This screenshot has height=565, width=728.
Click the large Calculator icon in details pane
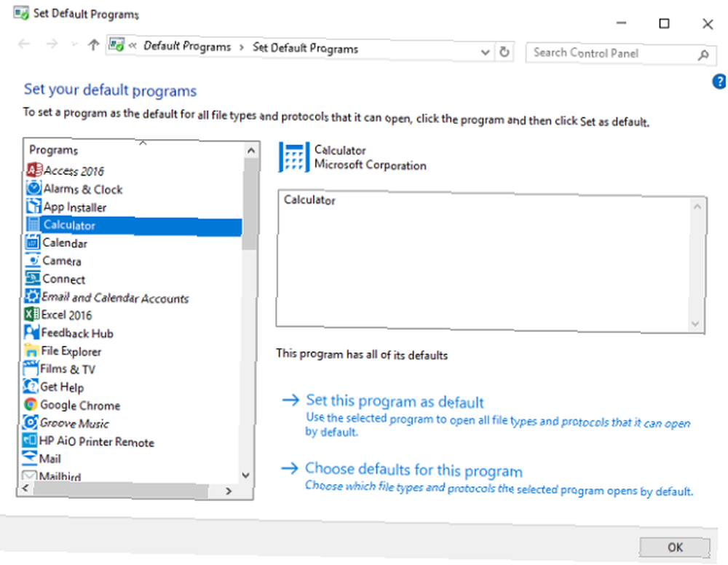click(x=293, y=157)
